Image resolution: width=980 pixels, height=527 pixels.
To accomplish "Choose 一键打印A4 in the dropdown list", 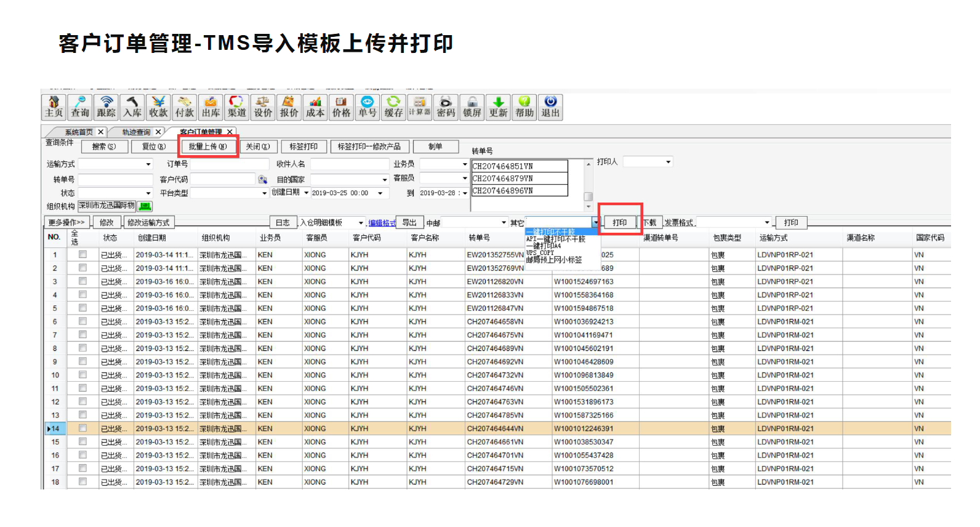I will pos(544,246).
